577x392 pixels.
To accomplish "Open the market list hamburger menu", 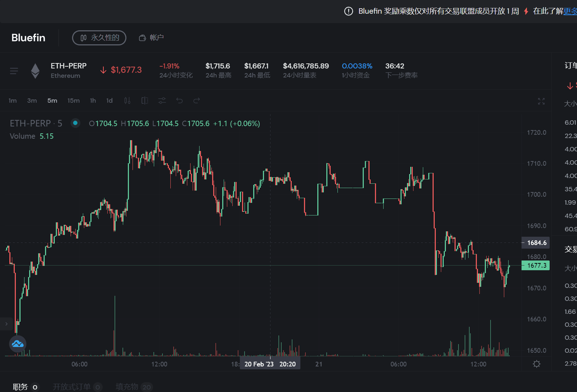I will [14, 71].
